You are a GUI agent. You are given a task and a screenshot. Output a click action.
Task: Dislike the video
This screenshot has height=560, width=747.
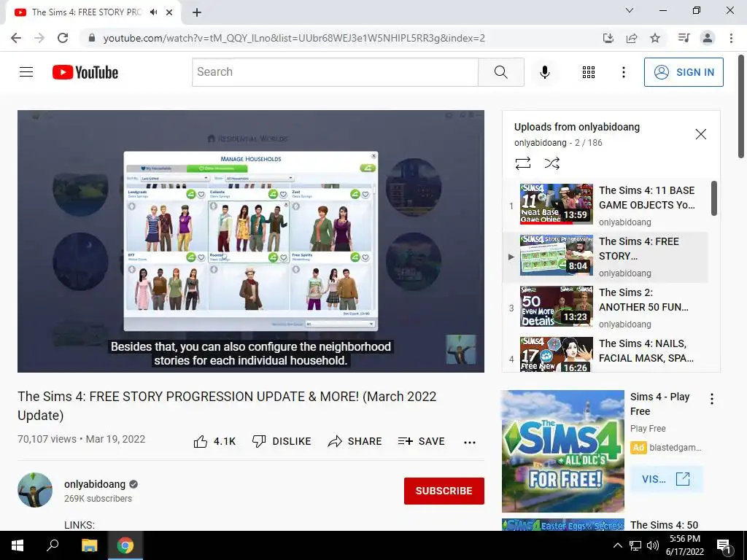coord(282,441)
